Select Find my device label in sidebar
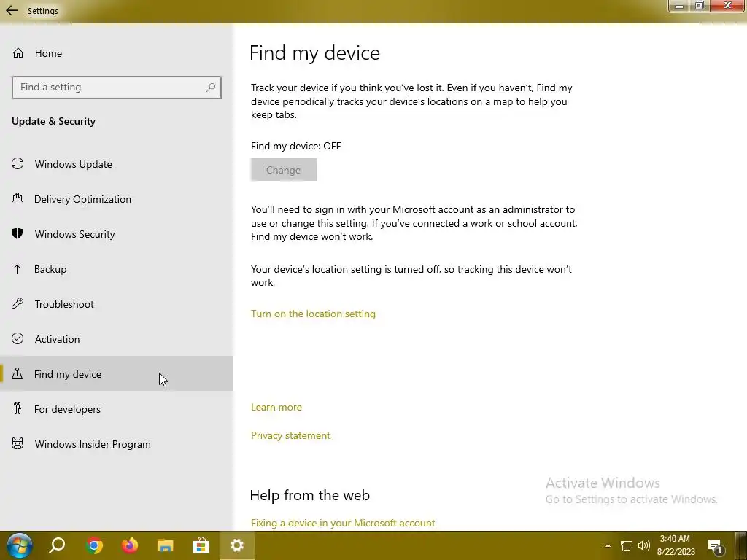The height and width of the screenshot is (560, 747). click(68, 374)
